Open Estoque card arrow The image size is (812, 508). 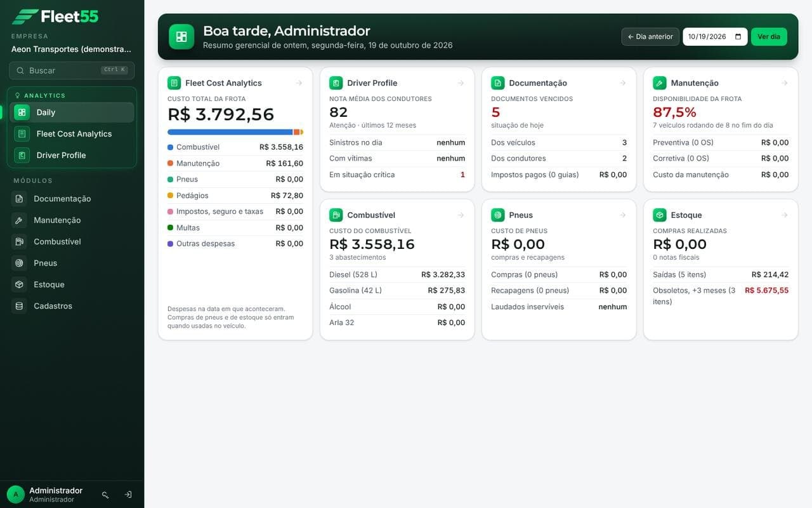tap(784, 215)
